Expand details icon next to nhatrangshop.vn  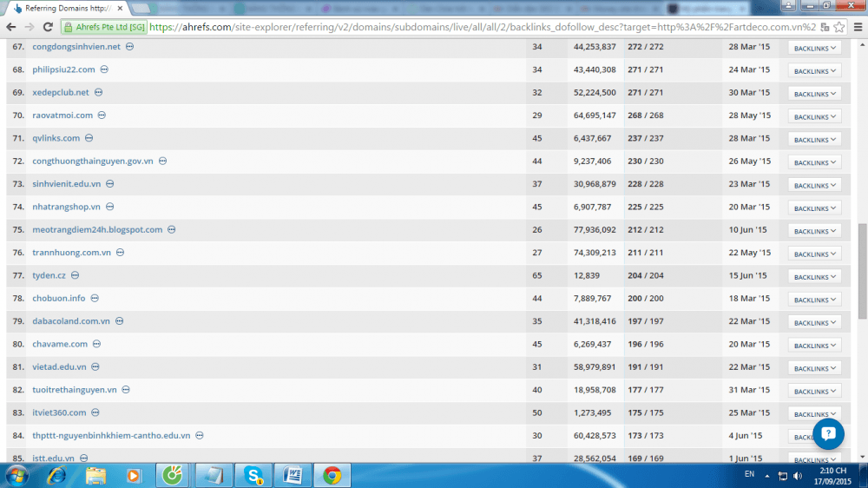(109, 207)
